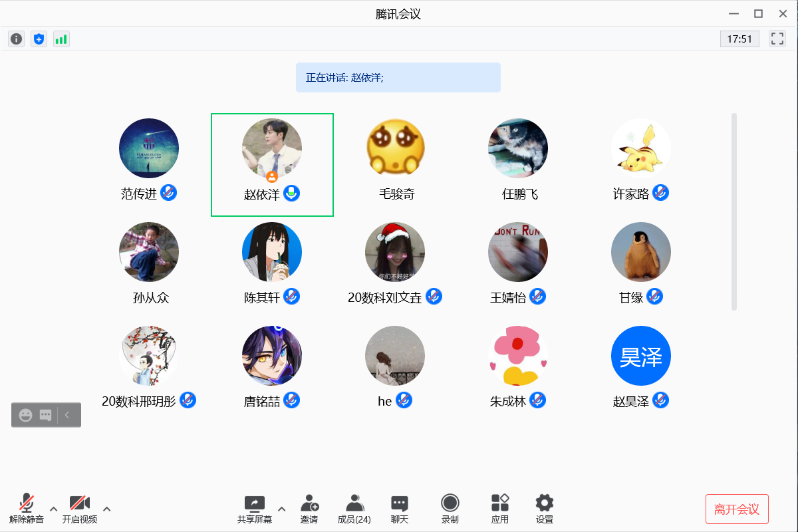Click 解除静音 to unmute microphone

pyautogui.click(x=27, y=509)
